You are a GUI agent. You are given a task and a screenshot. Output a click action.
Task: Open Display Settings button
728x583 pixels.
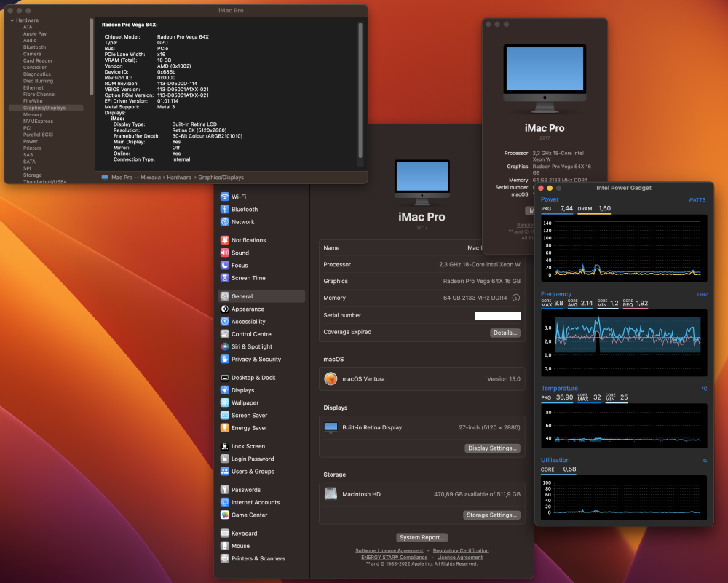pos(492,448)
